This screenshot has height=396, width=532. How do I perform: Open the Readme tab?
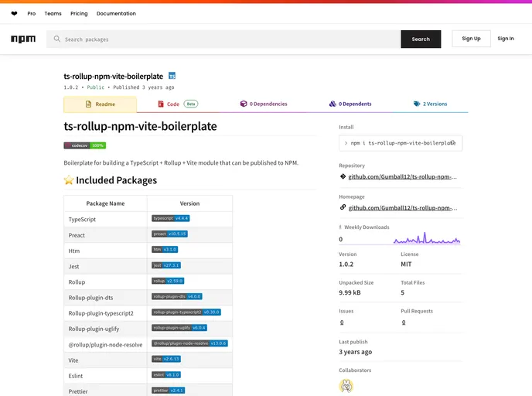100,104
